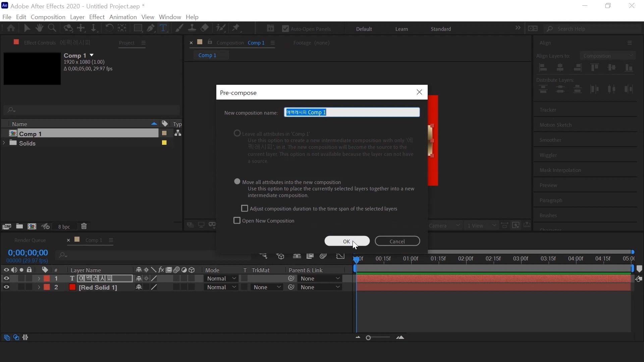This screenshot has height=362, width=644.
Task: Select the Brush tool
Action: pyautogui.click(x=179, y=28)
